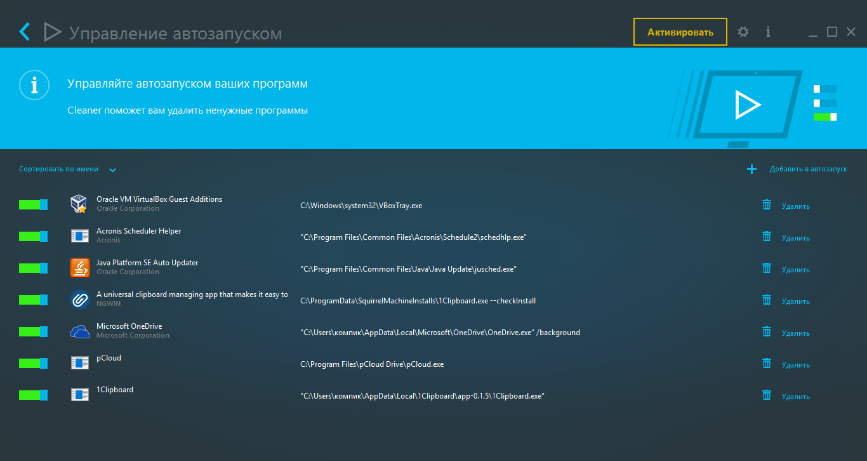Click the VirtualBox Guest Additions app icon
Screen dimensions: 867x461
coord(80,204)
